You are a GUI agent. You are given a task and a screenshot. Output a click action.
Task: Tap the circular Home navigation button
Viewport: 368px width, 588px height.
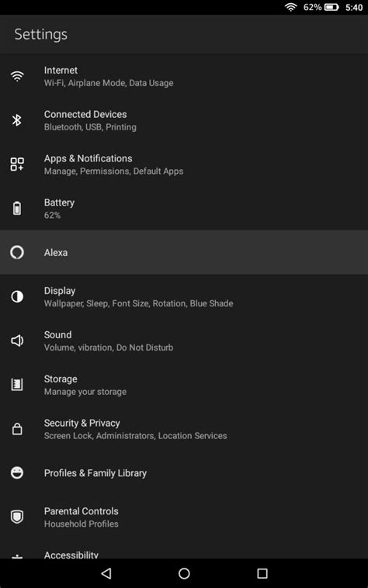click(184, 573)
